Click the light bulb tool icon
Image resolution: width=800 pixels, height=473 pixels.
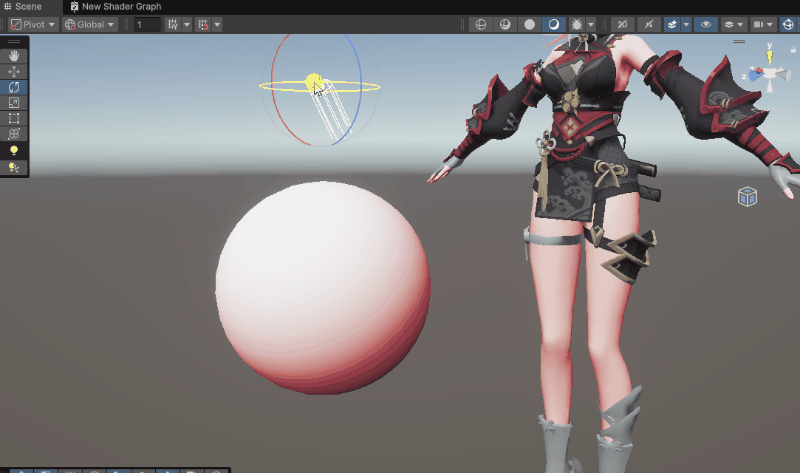pyautogui.click(x=14, y=151)
